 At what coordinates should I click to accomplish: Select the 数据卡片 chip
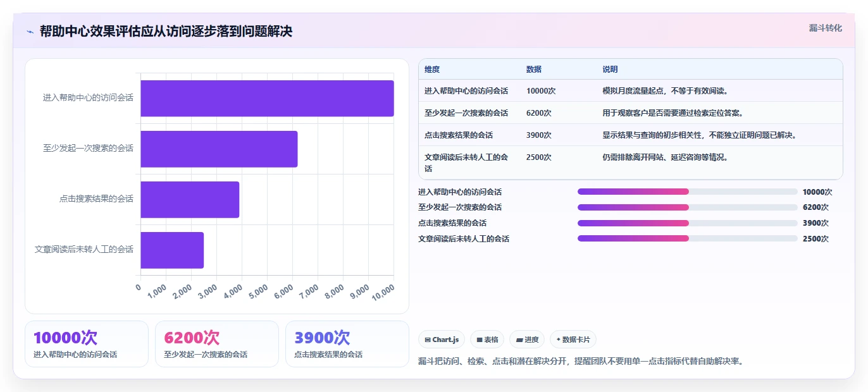[573, 340]
